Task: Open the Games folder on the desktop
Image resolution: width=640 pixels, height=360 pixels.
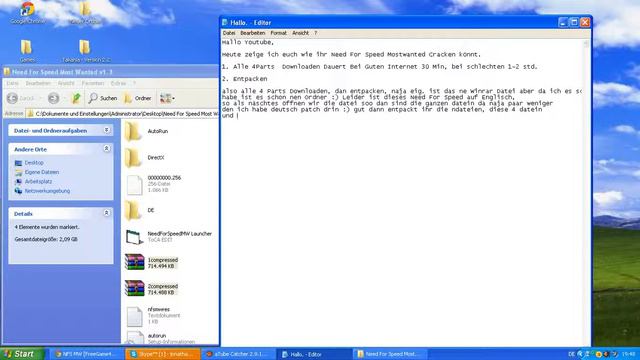Action: click(x=27, y=51)
